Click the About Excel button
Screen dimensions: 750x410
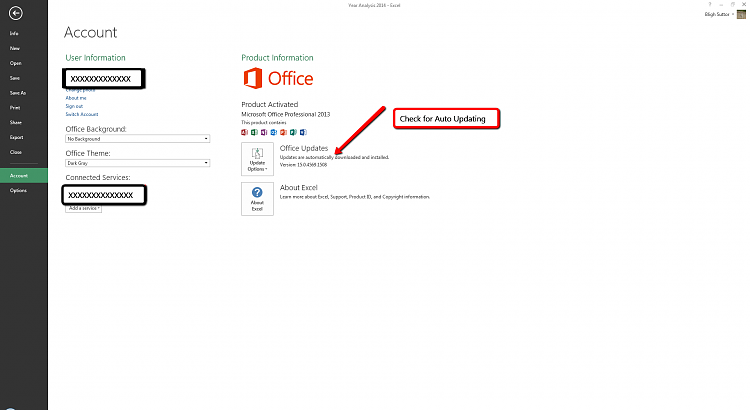(x=257, y=199)
